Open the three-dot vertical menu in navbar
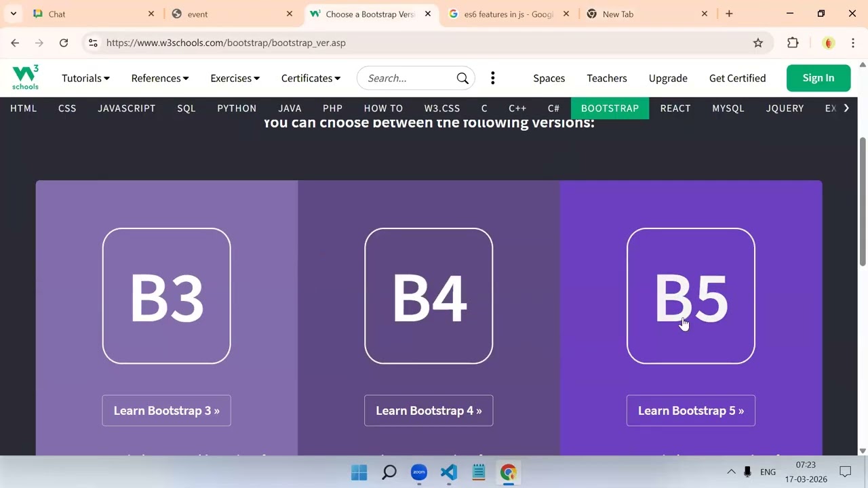The image size is (868, 488). tap(493, 78)
